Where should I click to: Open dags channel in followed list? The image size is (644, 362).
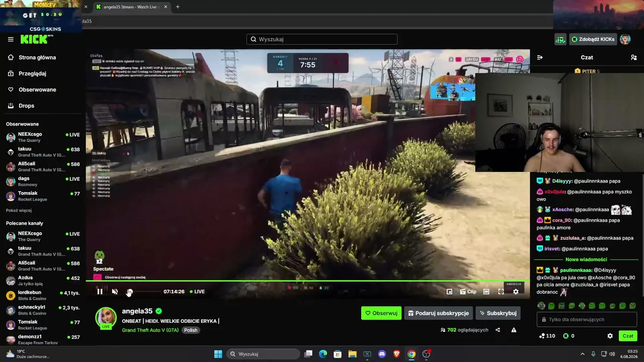[43, 182]
